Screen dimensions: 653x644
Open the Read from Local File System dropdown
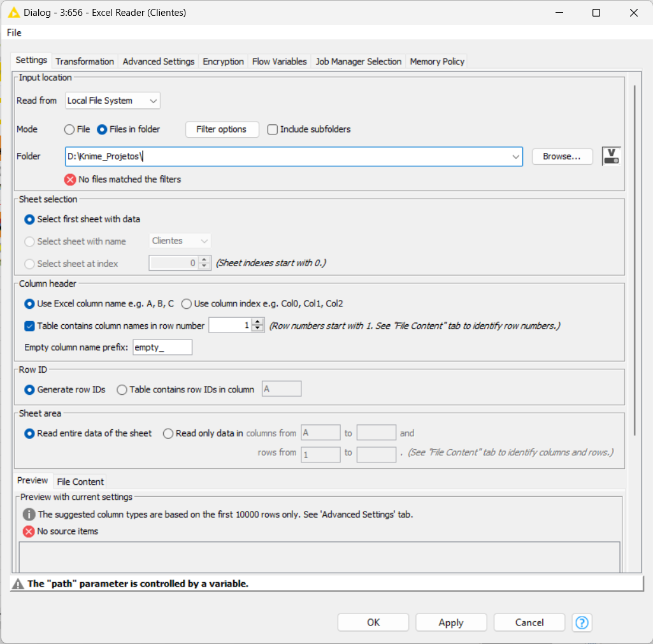click(x=113, y=101)
